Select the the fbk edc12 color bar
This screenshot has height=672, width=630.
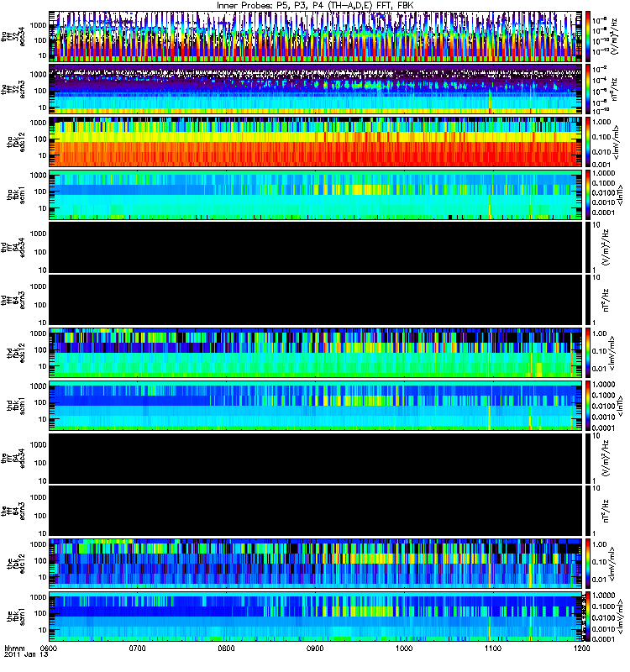[x=588, y=564]
